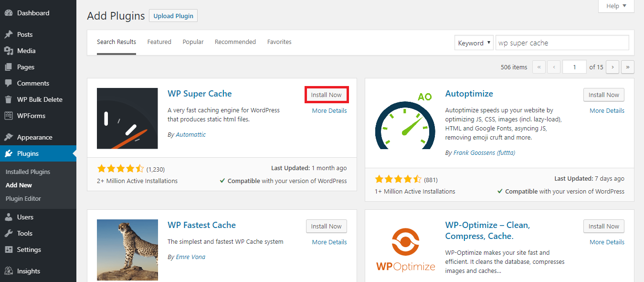Click the Upload Plugin button
This screenshot has height=282, width=644.
click(173, 15)
